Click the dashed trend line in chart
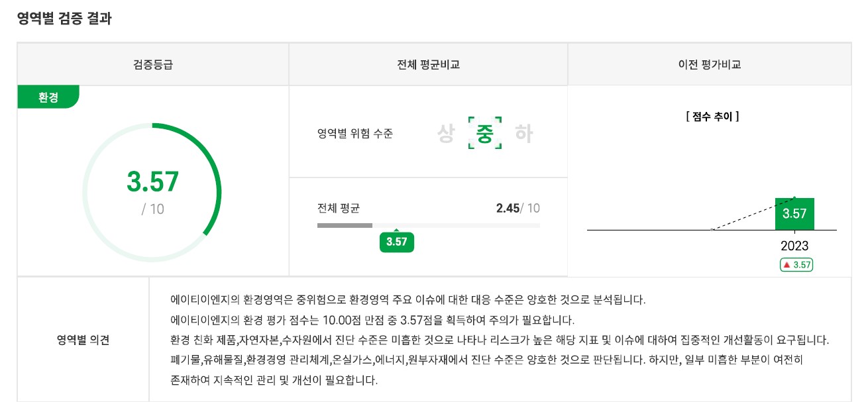 click(x=753, y=213)
